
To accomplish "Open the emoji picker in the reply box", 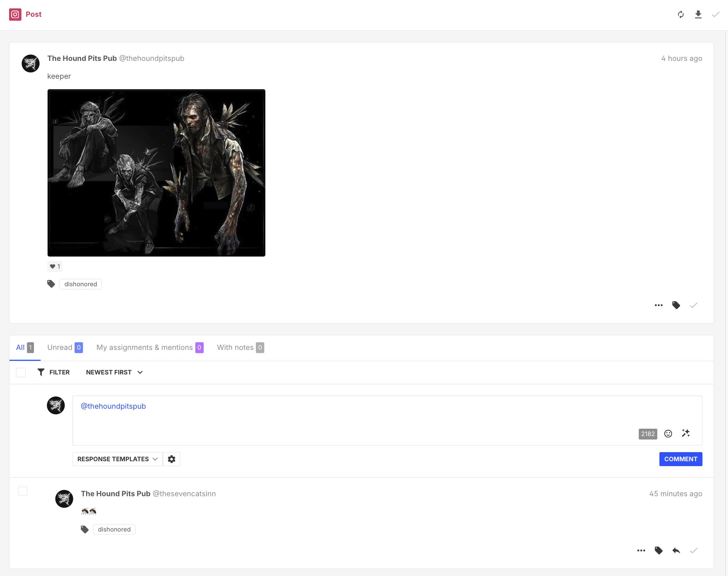I will point(668,434).
